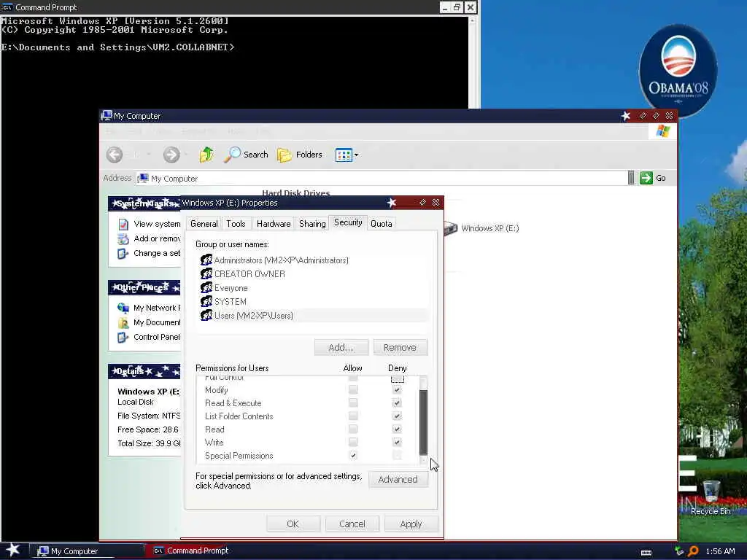Click the Forward arrow in My Computer toolbar
Screen dimensions: 747x560
click(x=171, y=155)
